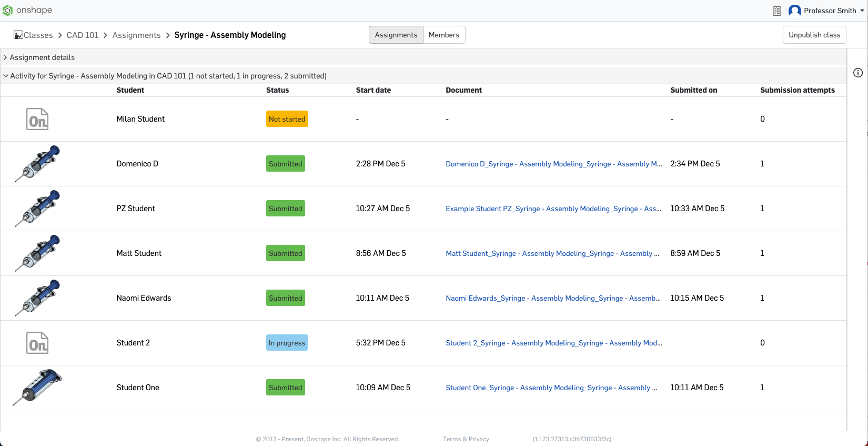This screenshot has width=868, height=446.
Task: Click Domenico D's Submitted status badge
Action: [x=286, y=164]
